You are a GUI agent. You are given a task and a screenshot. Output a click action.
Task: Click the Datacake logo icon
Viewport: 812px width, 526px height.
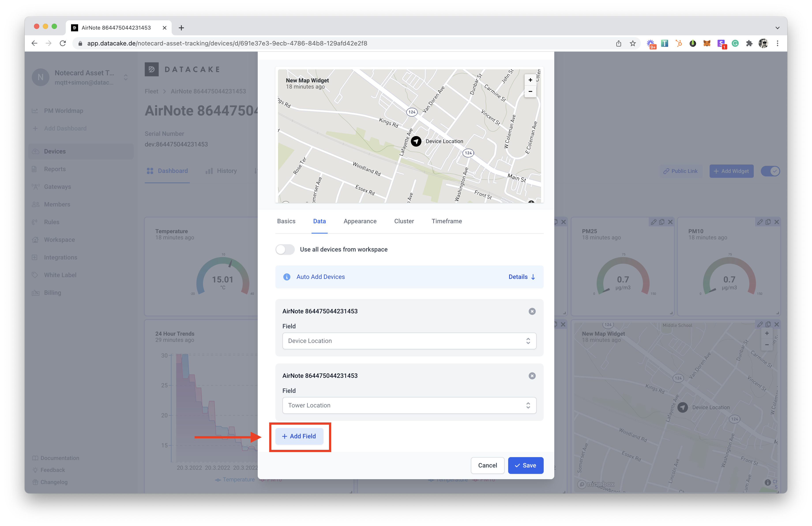152,69
